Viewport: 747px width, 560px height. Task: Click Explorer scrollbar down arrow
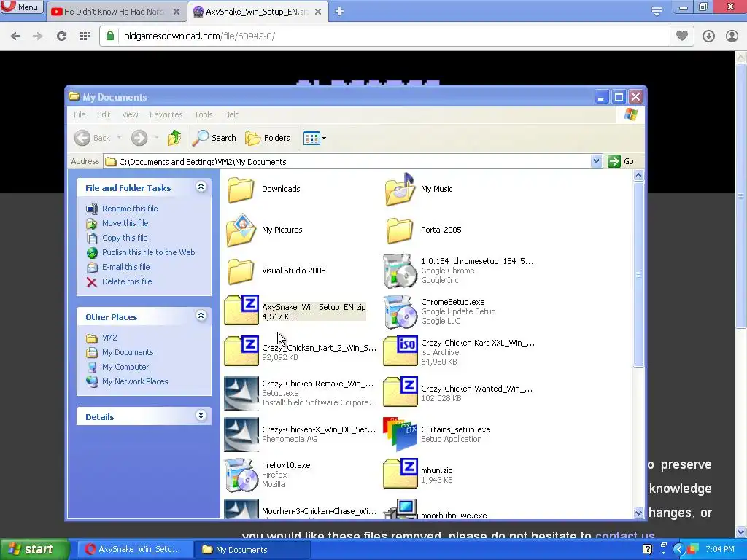pos(638,513)
